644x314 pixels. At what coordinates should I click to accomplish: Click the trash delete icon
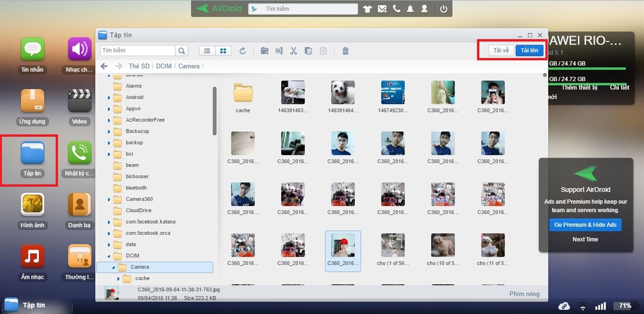click(x=346, y=51)
